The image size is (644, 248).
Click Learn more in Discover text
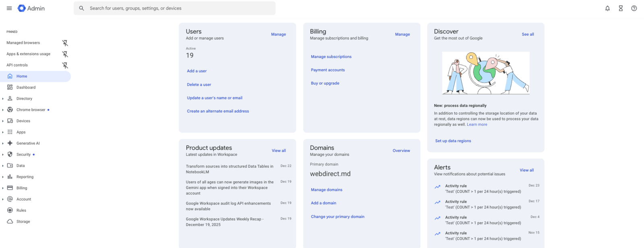point(477,124)
